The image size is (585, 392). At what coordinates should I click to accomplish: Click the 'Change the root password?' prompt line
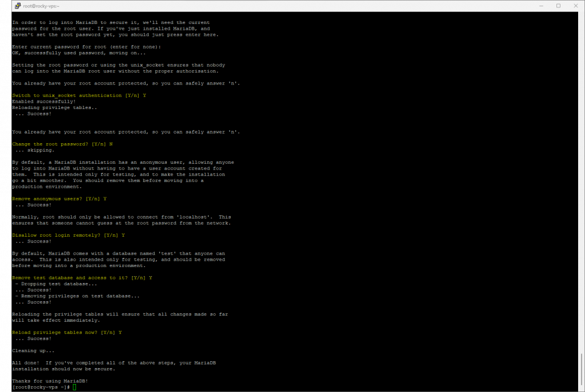point(62,144)
